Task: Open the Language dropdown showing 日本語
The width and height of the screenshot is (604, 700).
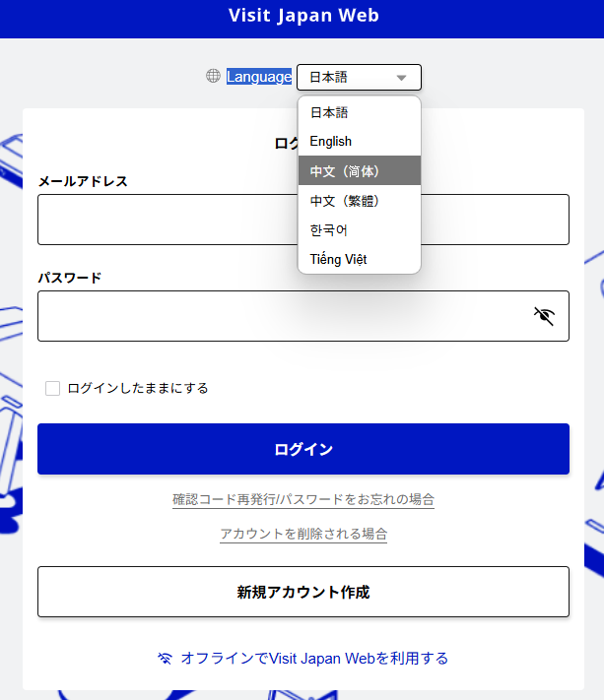Action: [x=359, y=77]
